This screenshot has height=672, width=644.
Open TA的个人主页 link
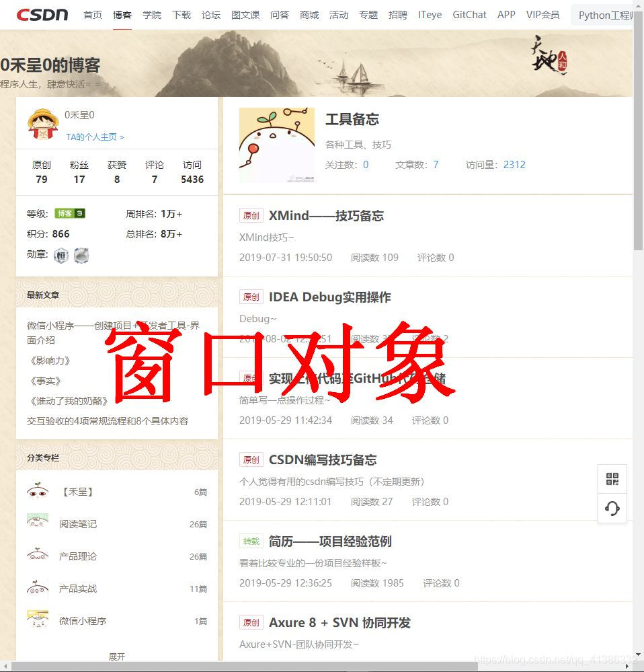[95, 137]
